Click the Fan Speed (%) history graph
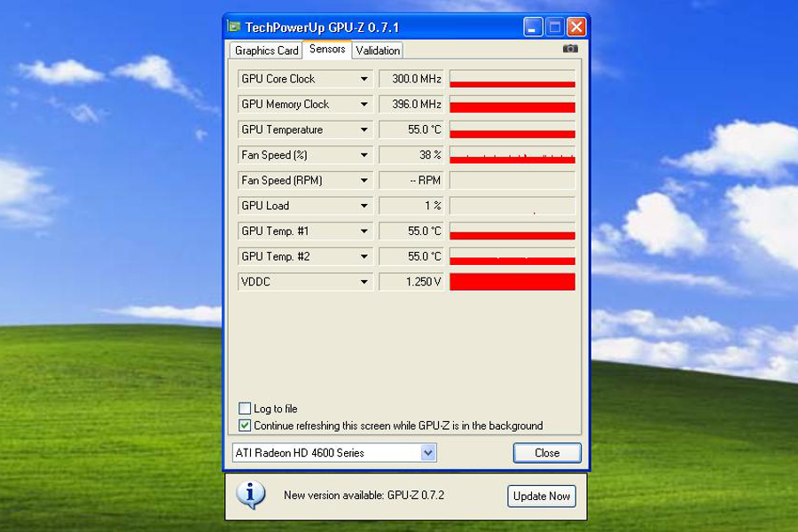 [512, 155]
